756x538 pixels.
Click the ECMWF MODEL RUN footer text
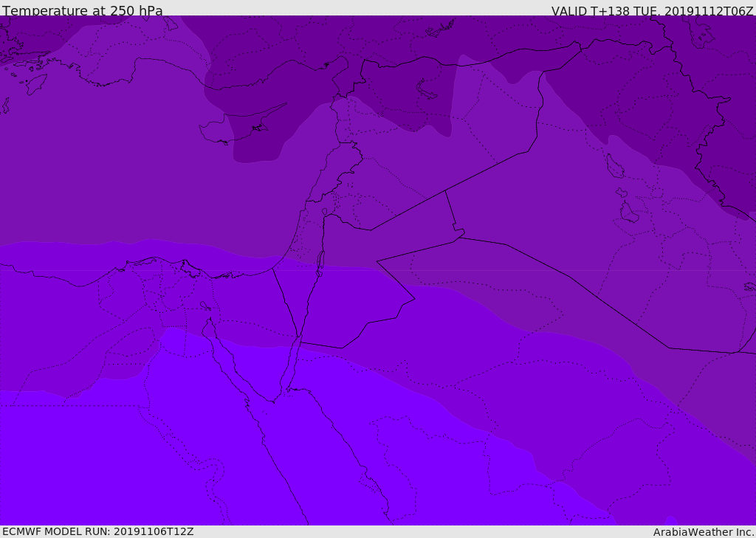click(97, 531)
